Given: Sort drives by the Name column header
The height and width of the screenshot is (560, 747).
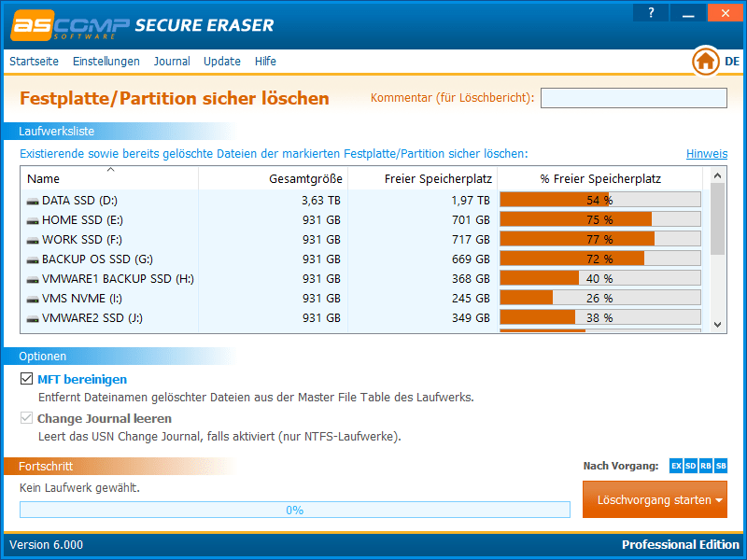Looking at the screenshot, I should click(44, 178).
